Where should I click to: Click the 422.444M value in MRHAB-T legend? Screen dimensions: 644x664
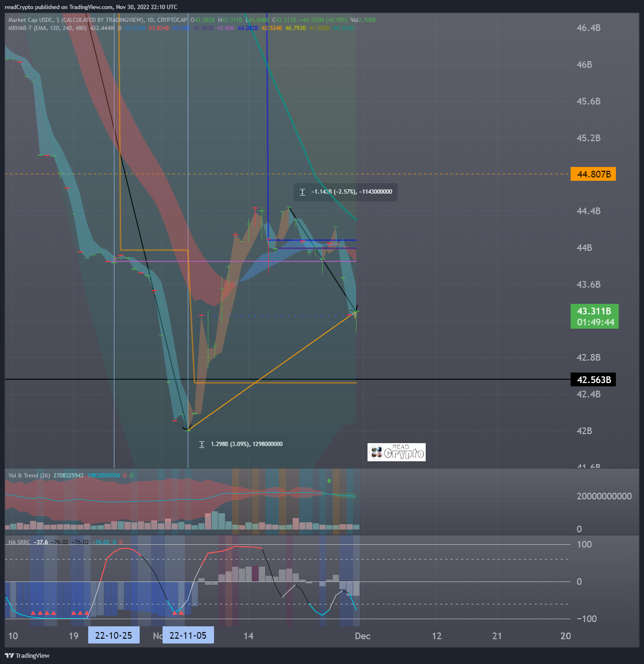pos(102,28)
